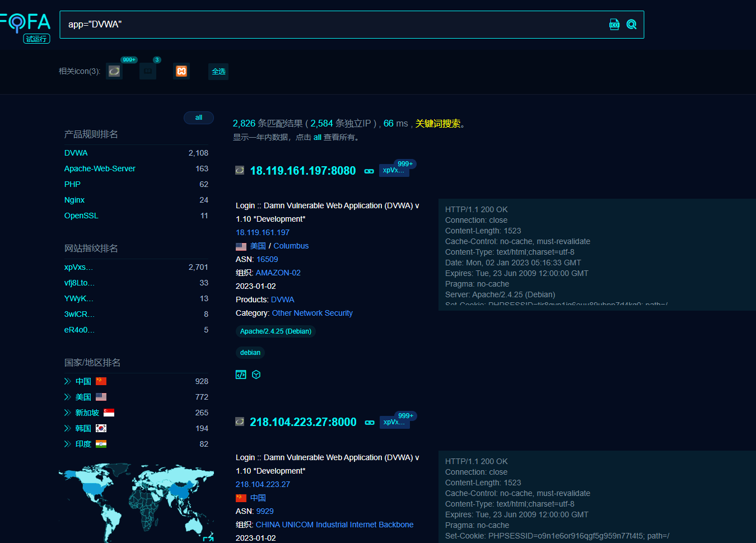Click US flag icon in first result
756x543 pixels.
point(241,246)
